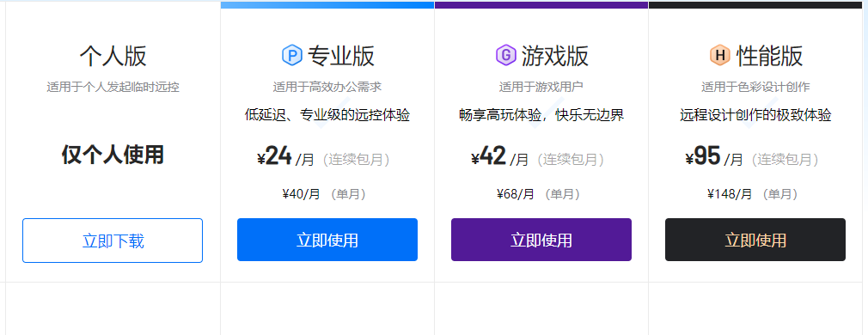868x335 pixels.
Task: Click 立即下载 button for 个人版
Action: pyautogui.click(x=113, y=241)
